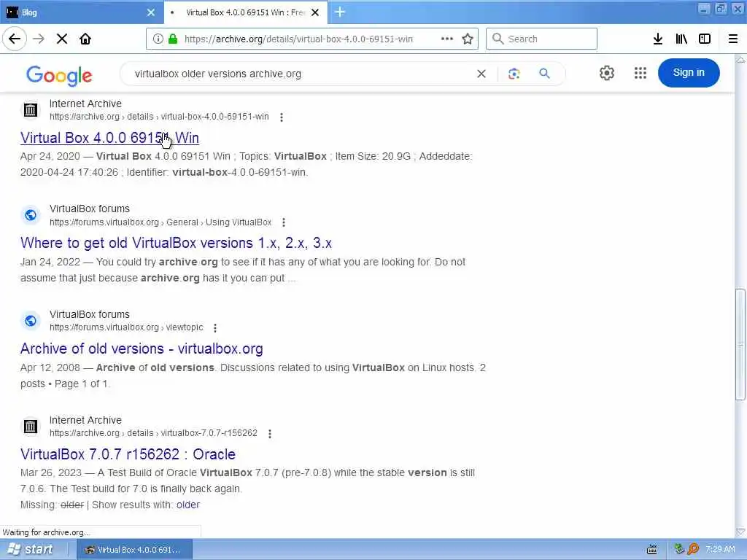Click the 'Internet Archive' source name of 7.0.7 result

(85, 420)
